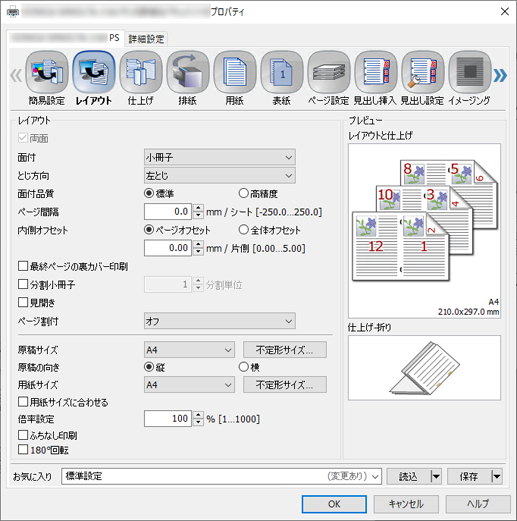Click 不定形サイズ button beside 用紙サイズ
Viewport: 517px width, 521px height.
[x=285, y=385]
